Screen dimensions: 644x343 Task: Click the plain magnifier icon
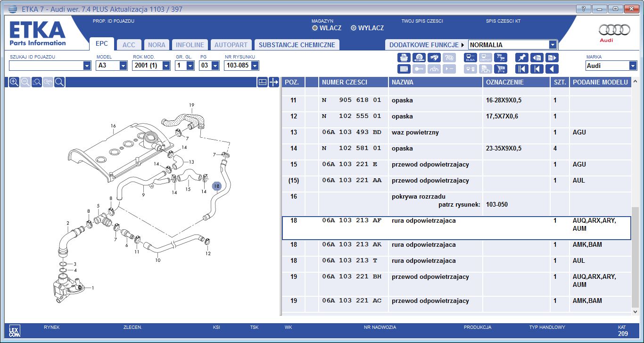(59, 82)
